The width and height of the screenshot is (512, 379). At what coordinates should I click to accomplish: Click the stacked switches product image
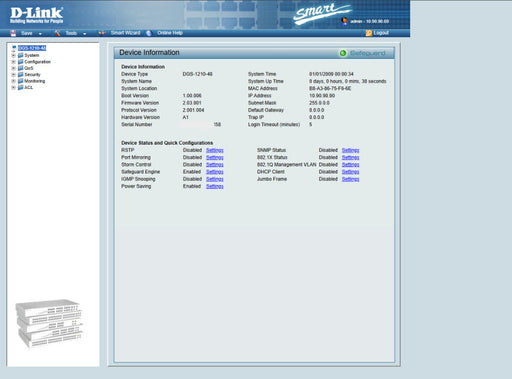49,323
